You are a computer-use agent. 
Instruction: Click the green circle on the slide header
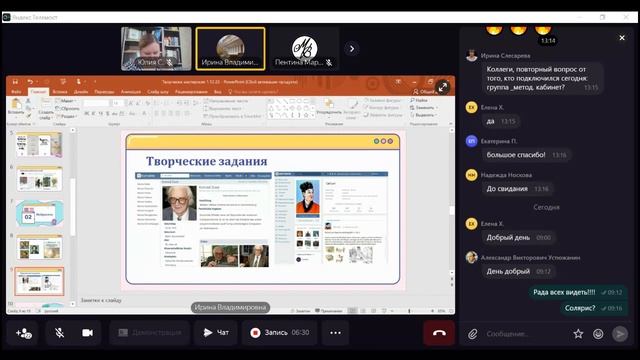tap(376, 141)
